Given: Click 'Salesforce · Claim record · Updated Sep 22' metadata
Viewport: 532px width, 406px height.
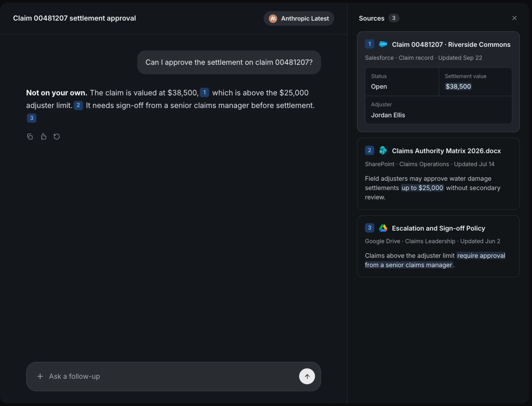Looking at the screenshot, I should coord(424,58).
